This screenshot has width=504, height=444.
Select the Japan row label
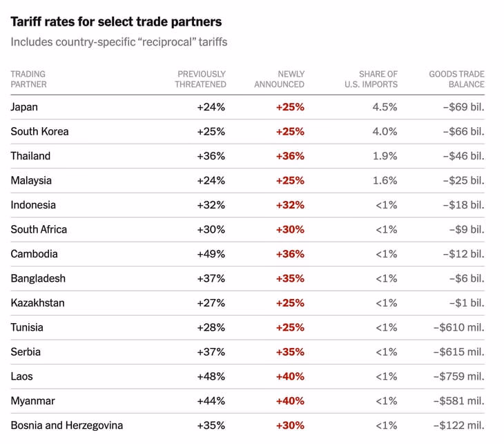pos(24,107)
